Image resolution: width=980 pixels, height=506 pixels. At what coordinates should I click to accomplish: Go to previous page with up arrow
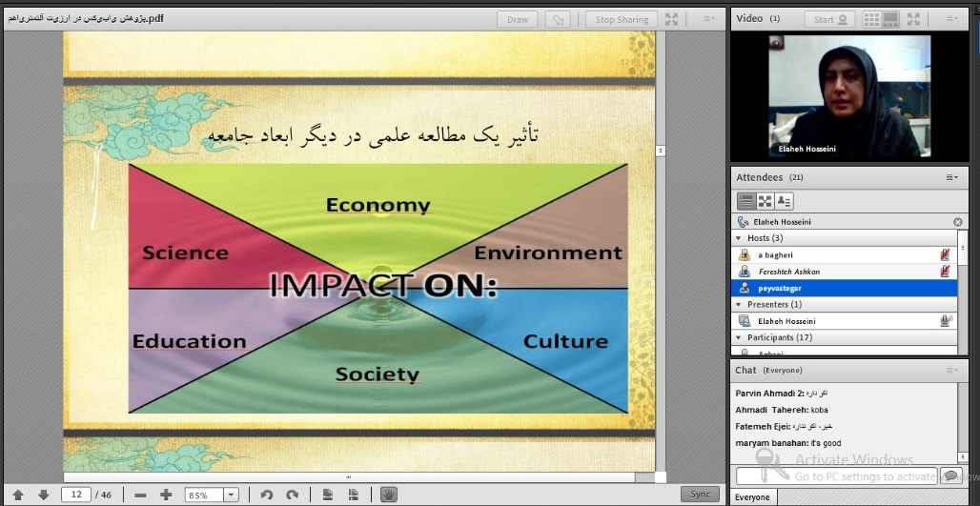18,495
